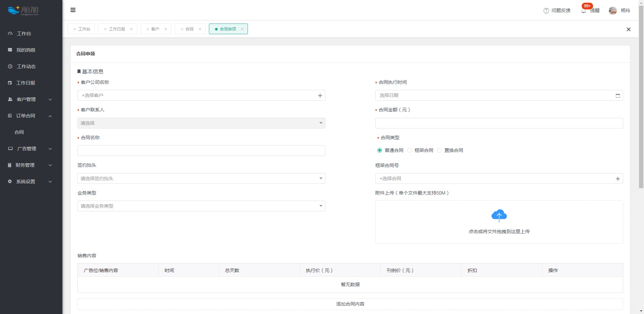This screenshot has width=644, height=314.
Task: Click the 我的消息 sidebar icon
Action: pyautogui.click(x=10, y=50)
